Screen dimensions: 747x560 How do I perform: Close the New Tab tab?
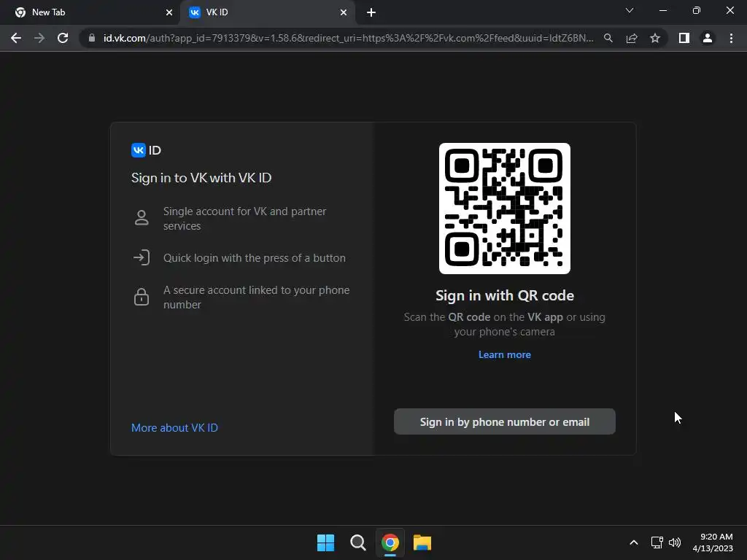[169, 12]
